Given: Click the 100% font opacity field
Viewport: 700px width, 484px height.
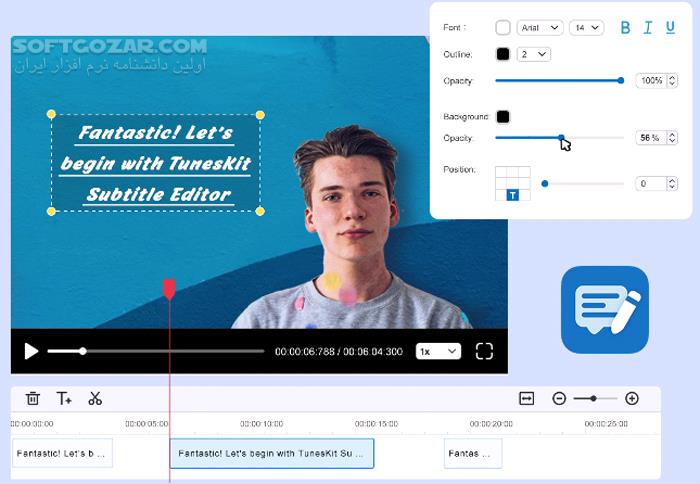Looking at the screenshot, I should click(651, 80).
